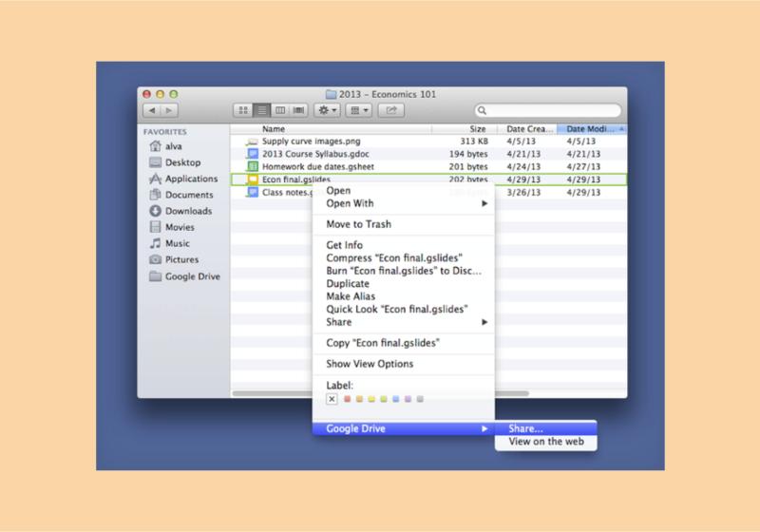
Task: Select Get Info in context menu
Action: point(344,245)
